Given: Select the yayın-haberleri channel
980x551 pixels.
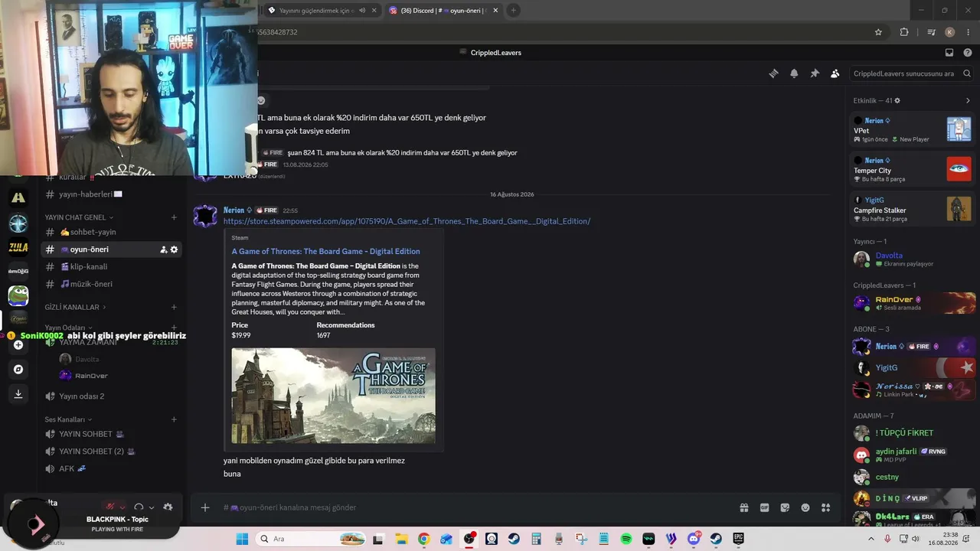Looking at the screenshot, I should pyautogui.click(x=111, y=194).
